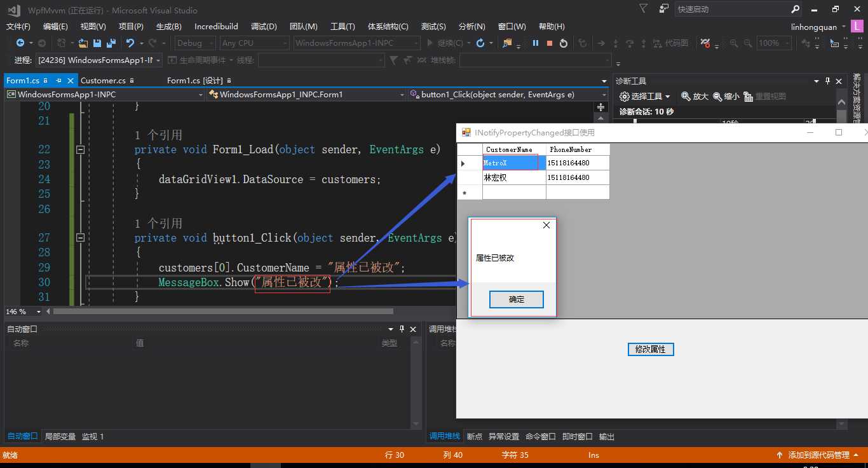Open the 文件(F) menu
The width and height of the screenshot is (868, 468).
click(18, 26)
